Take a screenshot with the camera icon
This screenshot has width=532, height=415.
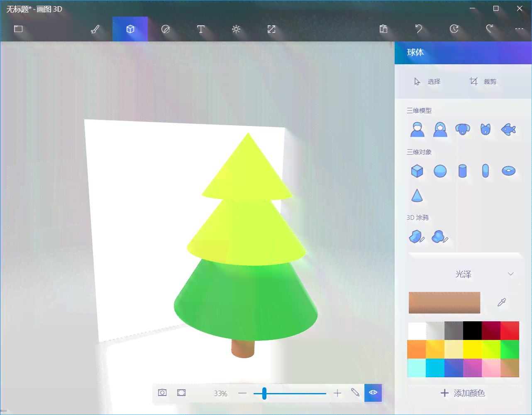(162, 393)
